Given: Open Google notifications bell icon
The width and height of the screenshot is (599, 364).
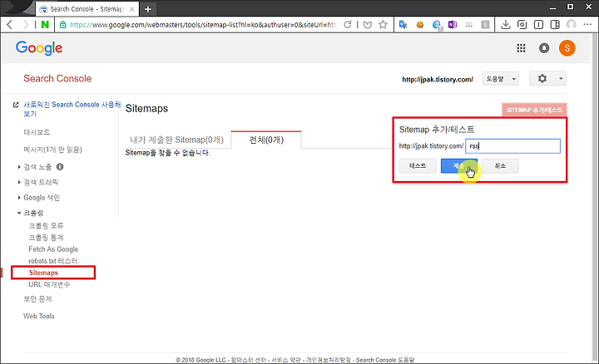Looking at the screenshot, I should 544,48.
